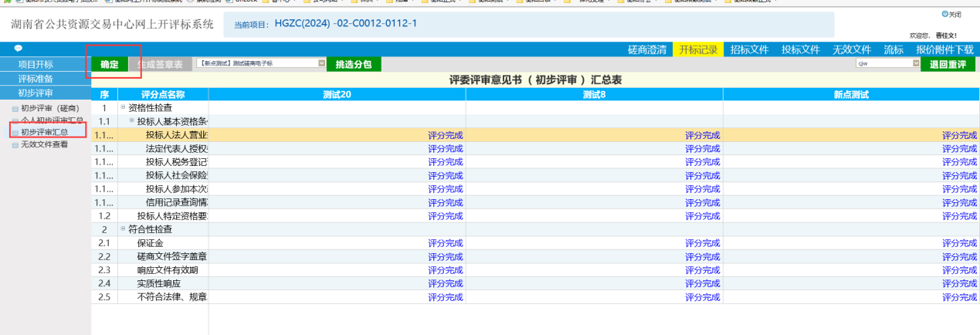980x335 pixels.
Task: Collapse the 投标人基本资格条件 sub-node
Action: coord(131,121)
